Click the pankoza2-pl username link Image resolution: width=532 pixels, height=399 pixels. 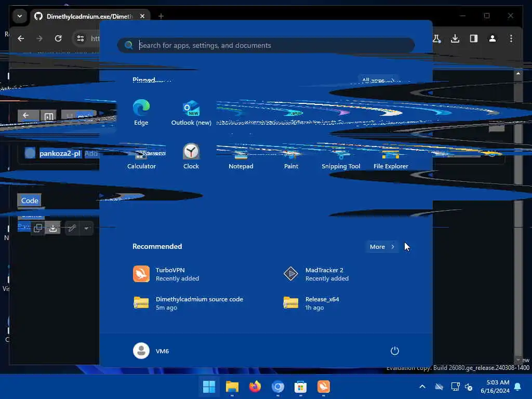point(60,153)
